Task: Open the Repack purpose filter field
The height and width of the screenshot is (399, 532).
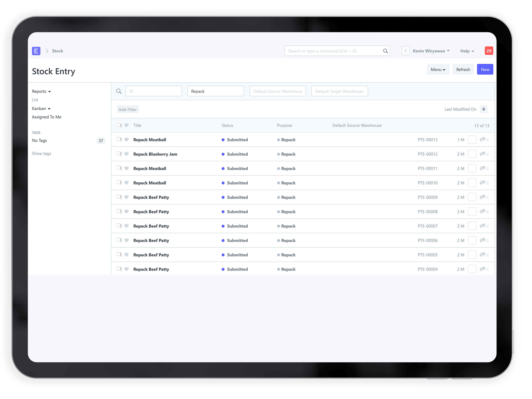Action: coord(215,91)
